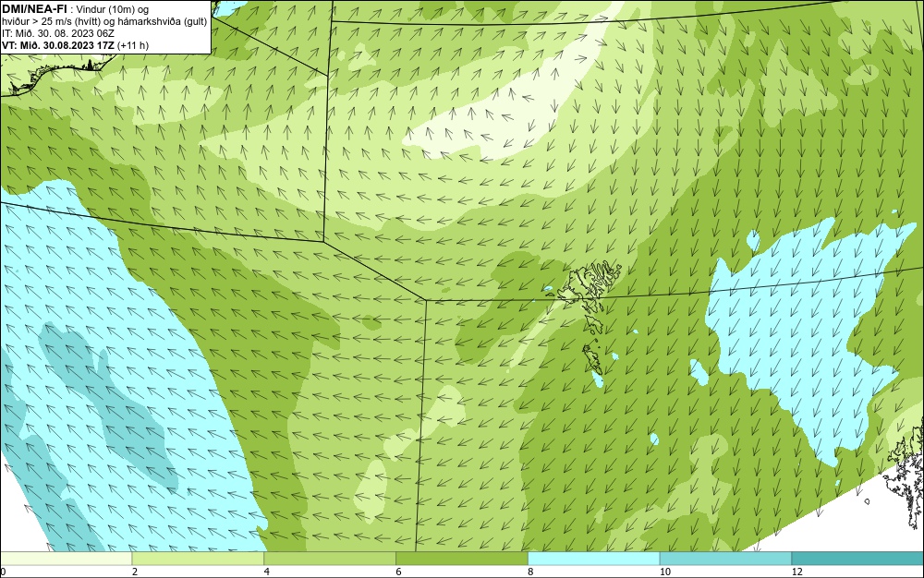
Task: Select the 8–10 m/s light cyan swatch
Action: coord(594,559)
